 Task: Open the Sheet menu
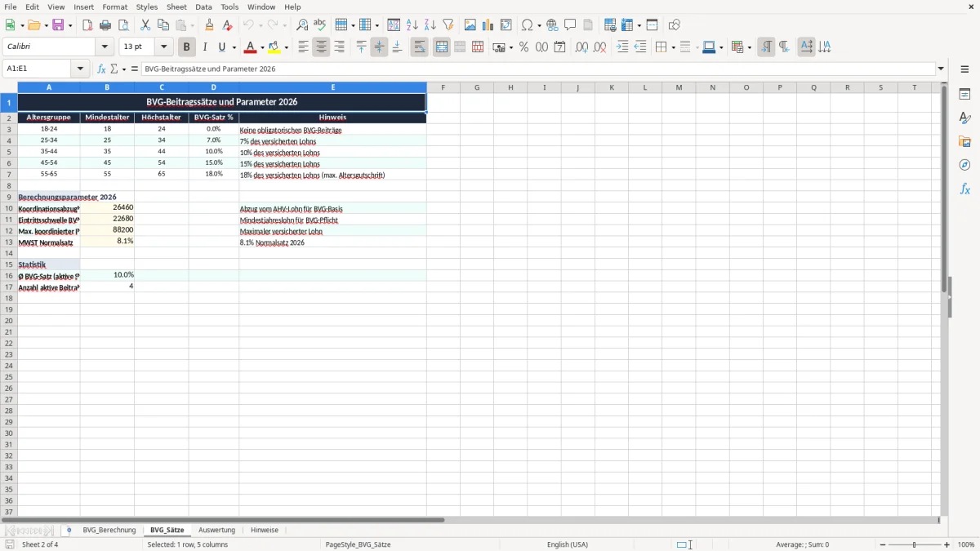[x=176, y=7]
